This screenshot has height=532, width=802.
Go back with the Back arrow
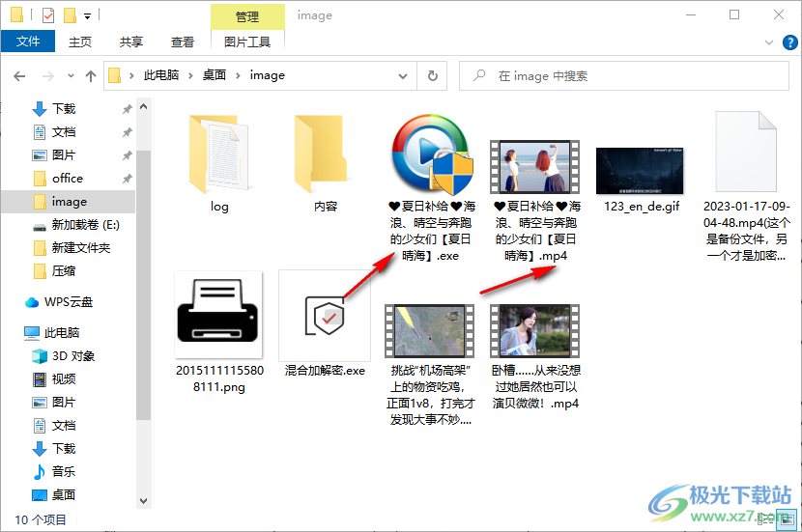click(x=19, y=76)
